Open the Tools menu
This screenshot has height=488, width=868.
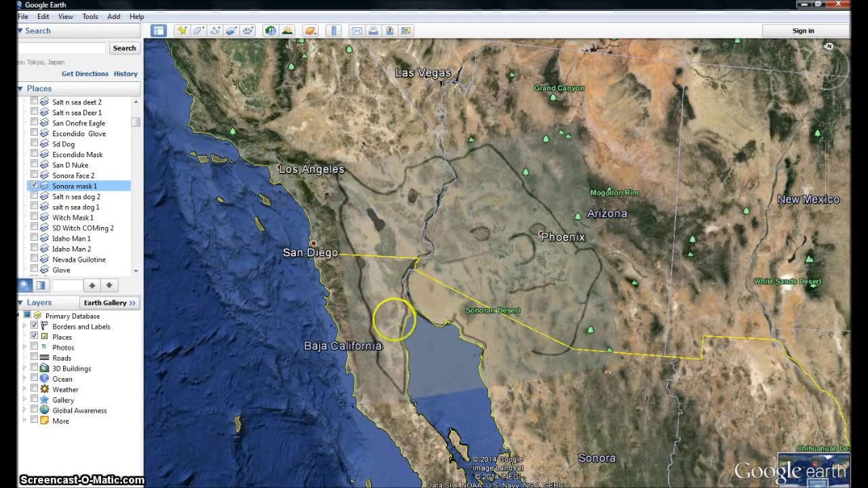pyautogui.click(x=90, y=16)
